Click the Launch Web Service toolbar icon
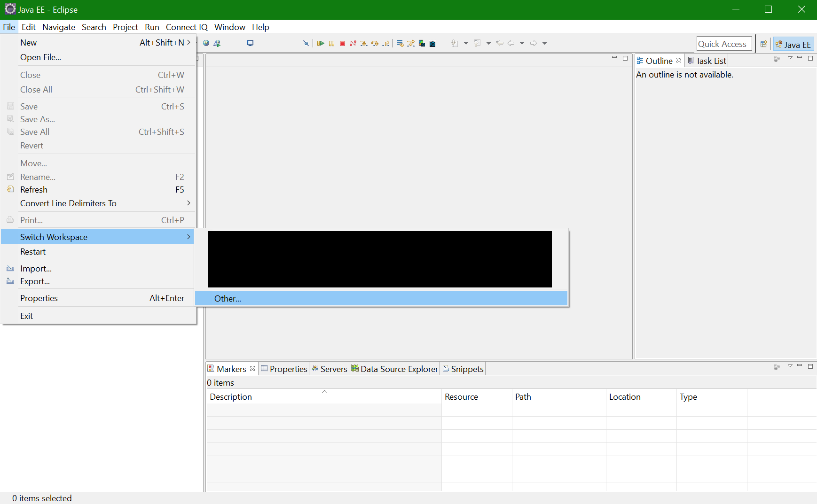 coord(217,43)
